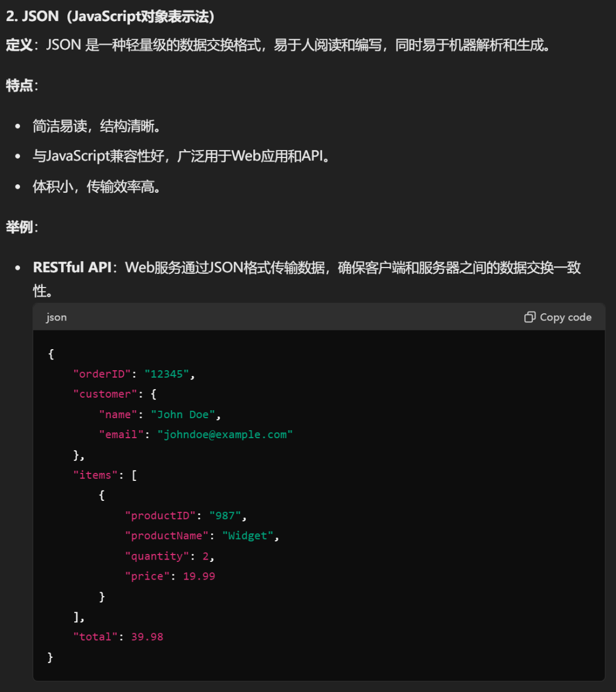Click the '定义' definition label

pyautogui.click(x=19, y=45)
